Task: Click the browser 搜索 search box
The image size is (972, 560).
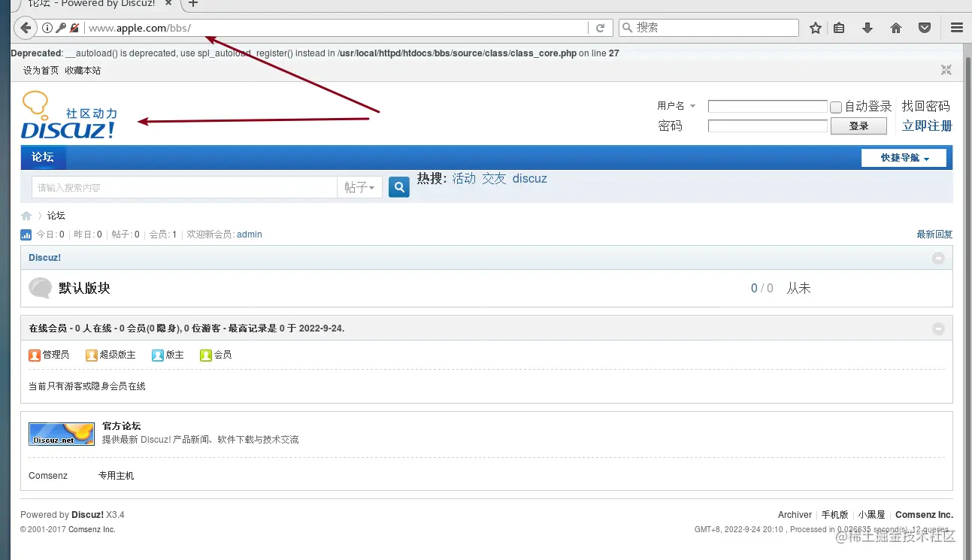Action: click(709, 28)
